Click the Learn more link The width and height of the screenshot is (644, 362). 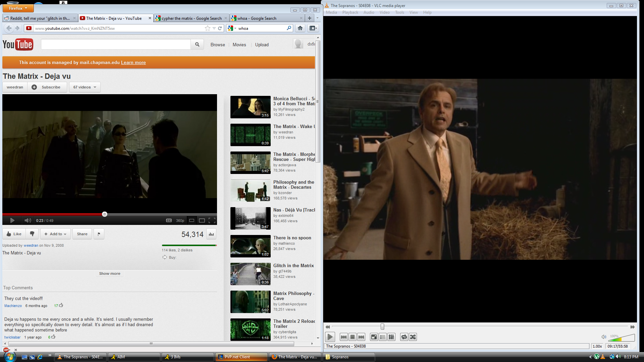133,62
